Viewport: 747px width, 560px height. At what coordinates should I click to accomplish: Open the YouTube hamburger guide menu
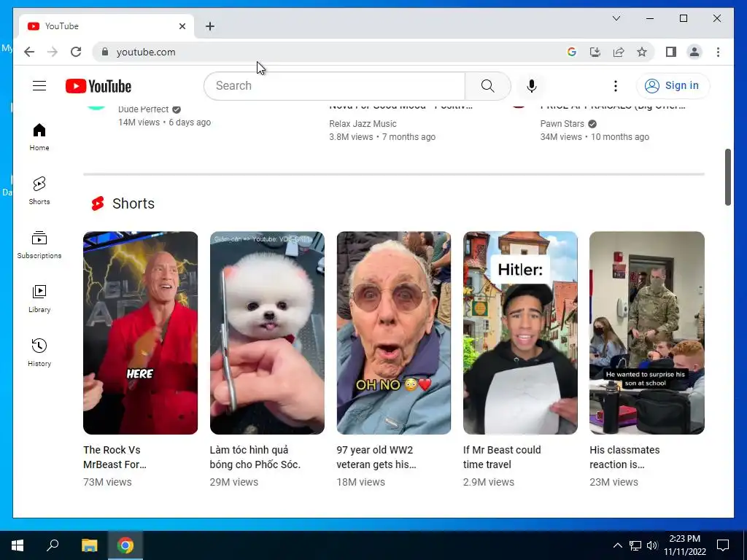tap(39, 86)
